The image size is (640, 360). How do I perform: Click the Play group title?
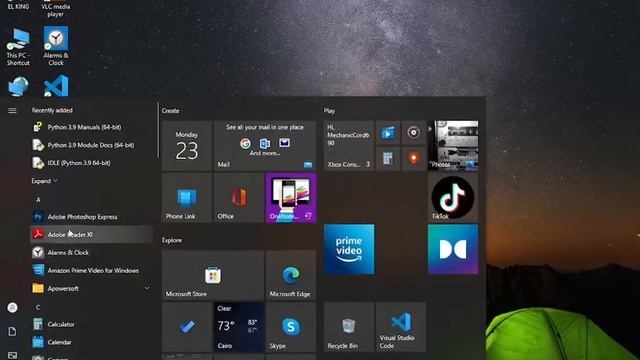(x=329, y=111)
